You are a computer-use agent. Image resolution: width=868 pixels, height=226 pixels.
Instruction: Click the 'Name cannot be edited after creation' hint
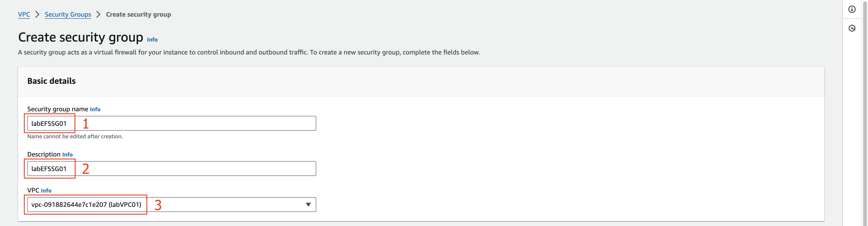[75, 136]
